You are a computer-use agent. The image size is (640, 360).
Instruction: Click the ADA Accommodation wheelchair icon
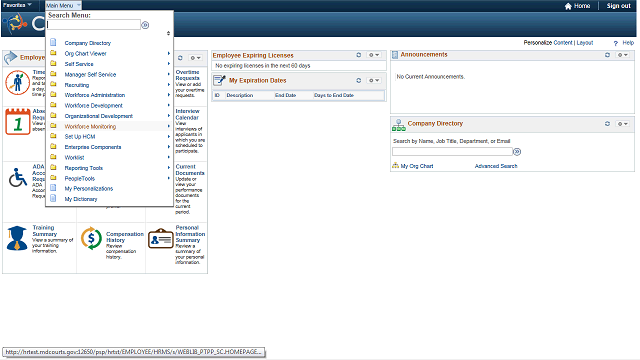[18, 178]
